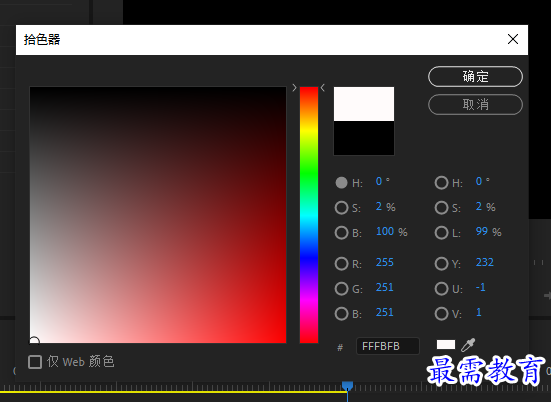This screenshot has width=551, height=402.
Task: Enable the 仅 Web 颜色 checkbox
Action: pos(35,362)
